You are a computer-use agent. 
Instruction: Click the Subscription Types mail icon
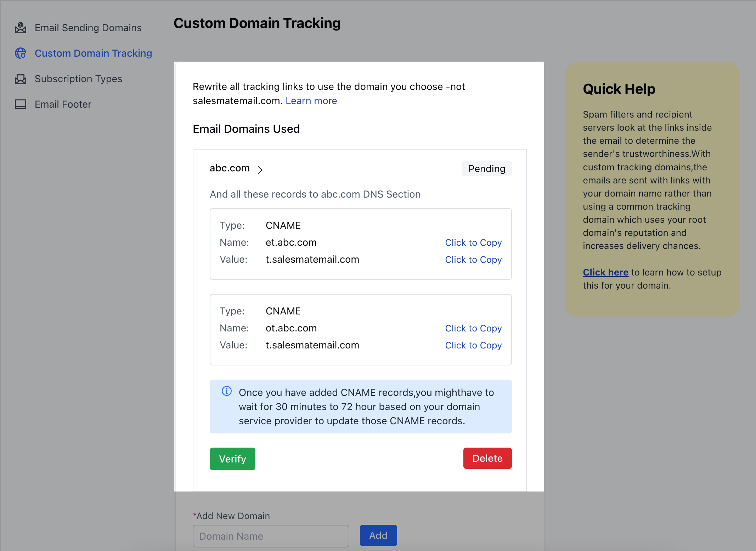(21, 79)
